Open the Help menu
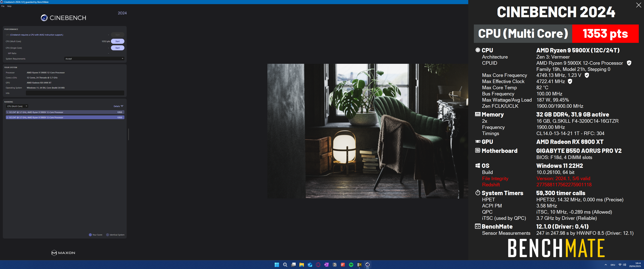The width and height of the screenshot is (644, 269). click(x=9, y=6)
